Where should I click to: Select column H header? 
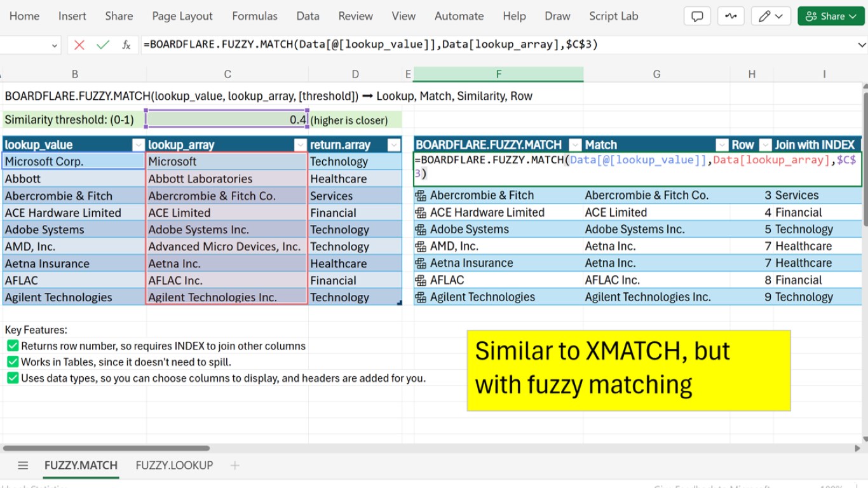752,74
